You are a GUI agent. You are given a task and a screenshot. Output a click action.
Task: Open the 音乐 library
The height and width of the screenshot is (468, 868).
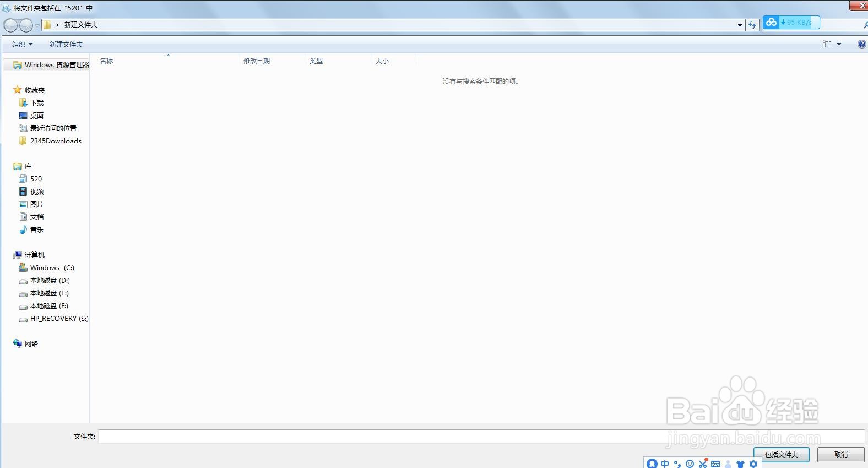(37, 229)
